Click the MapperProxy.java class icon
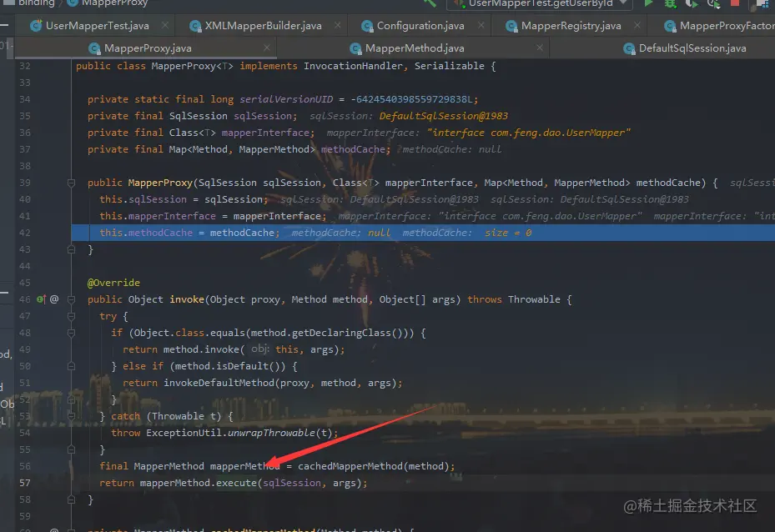The image size is (775, 532). tap(94, 48)
